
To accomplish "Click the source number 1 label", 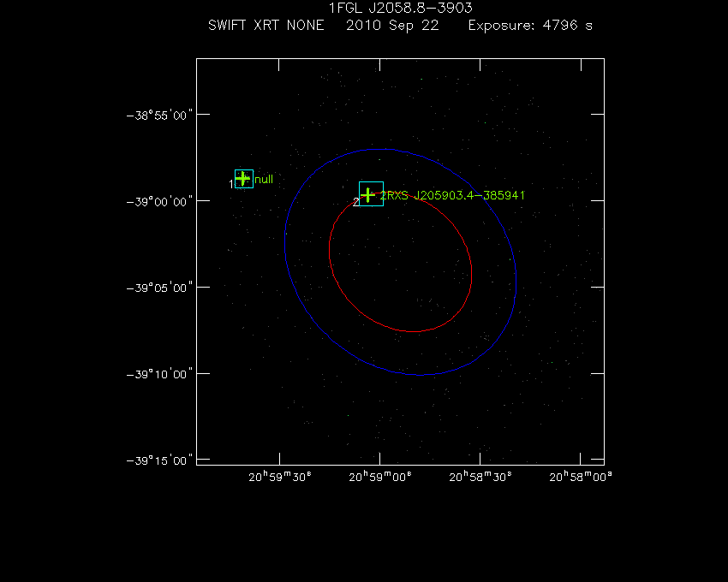I will (x=231, y=185).
